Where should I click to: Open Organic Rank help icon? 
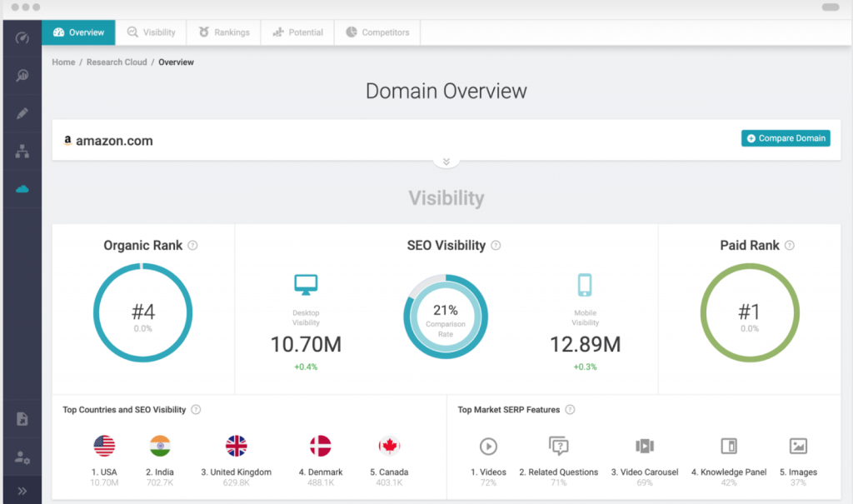click(192, 246)
